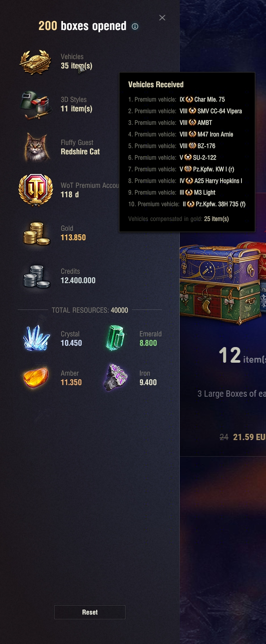Click the Redshire Cat portrait icon
266x644 pixels.
(36, 147)
